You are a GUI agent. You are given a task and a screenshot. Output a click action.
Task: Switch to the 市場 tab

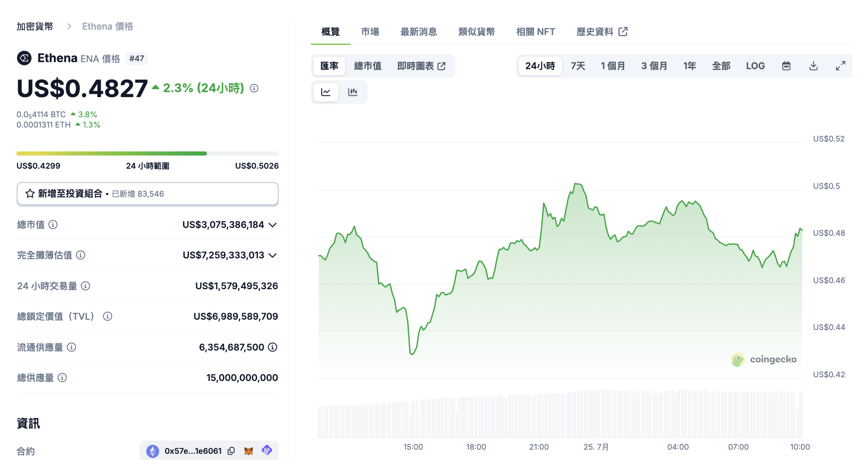point(370,32)
